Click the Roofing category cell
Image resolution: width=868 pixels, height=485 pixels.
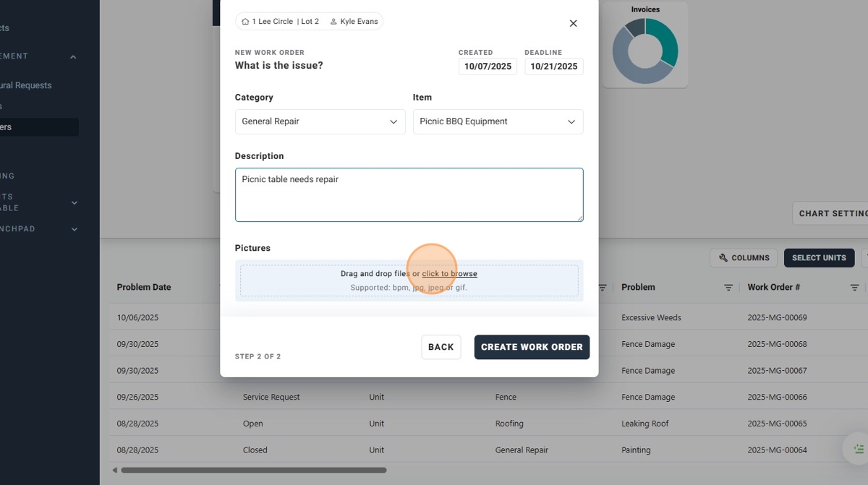tap(509, 424)
